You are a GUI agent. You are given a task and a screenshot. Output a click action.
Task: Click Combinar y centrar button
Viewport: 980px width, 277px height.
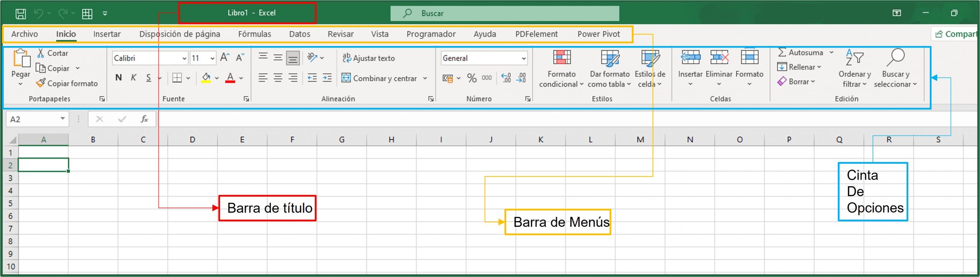coord(379,78)
